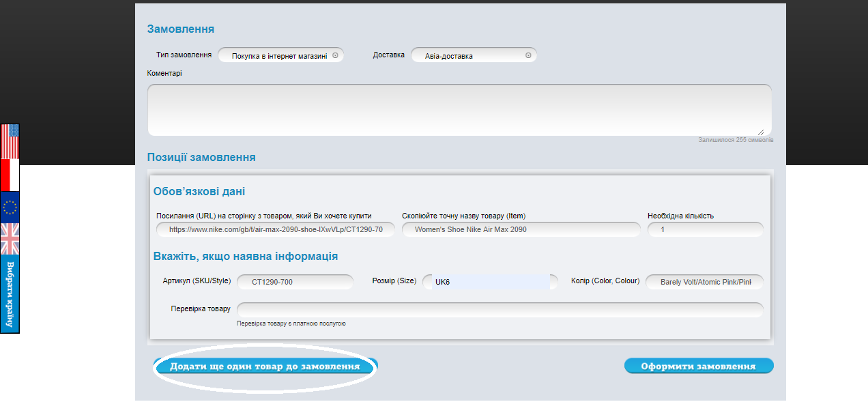Screen dimensions: 868x417
Task: Clear the 'Авіа-доставка' delivery selection
Action: click(527, 55)
